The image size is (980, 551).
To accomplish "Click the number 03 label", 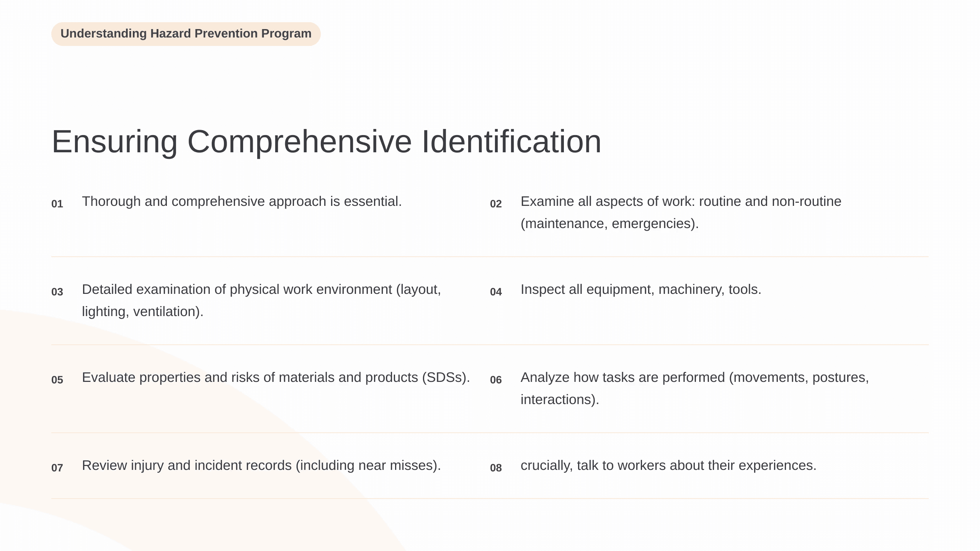I will pyautogui.click(x=57, y=292).
